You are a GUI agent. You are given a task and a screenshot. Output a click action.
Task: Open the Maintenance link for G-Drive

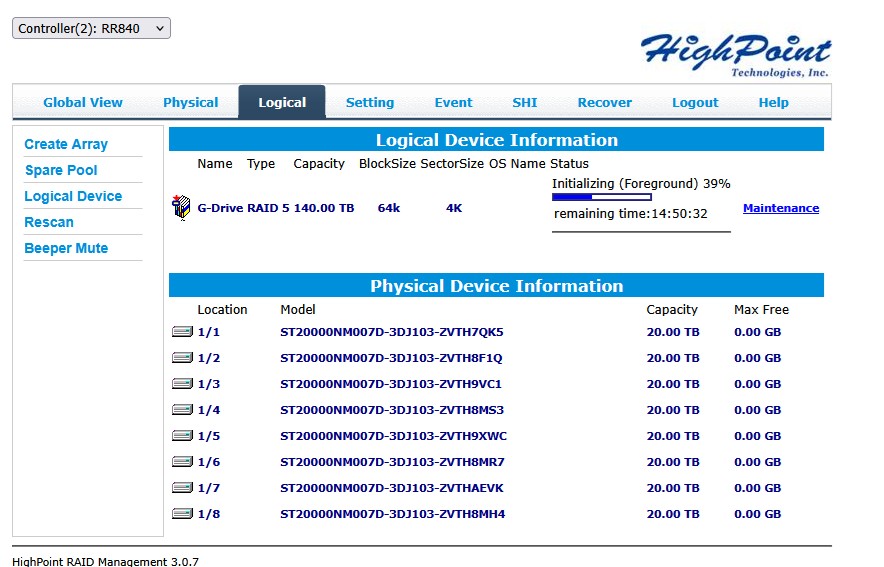[x=781, y=208]
